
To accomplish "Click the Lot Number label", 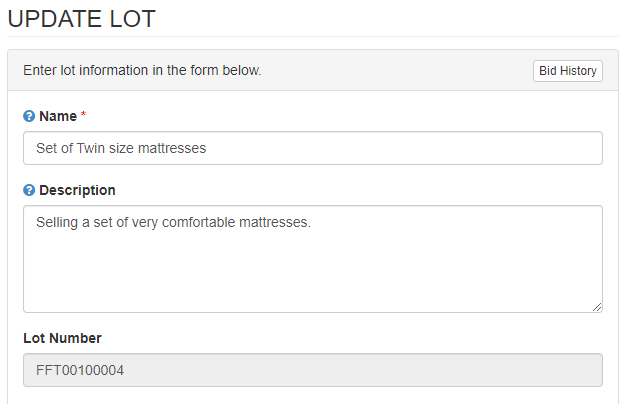I will point(62,338).
